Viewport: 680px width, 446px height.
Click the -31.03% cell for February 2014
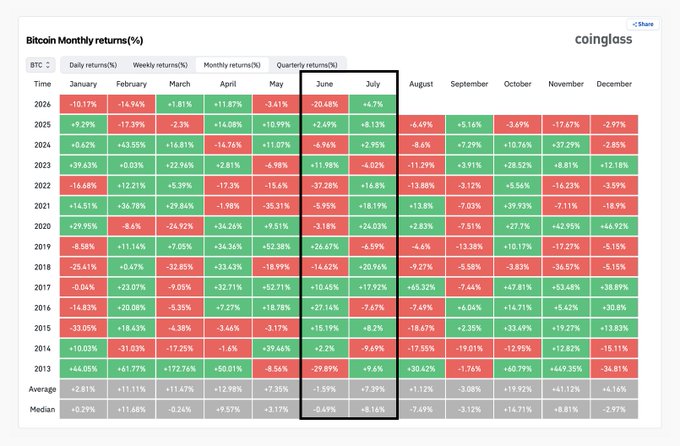click(131, 348)
